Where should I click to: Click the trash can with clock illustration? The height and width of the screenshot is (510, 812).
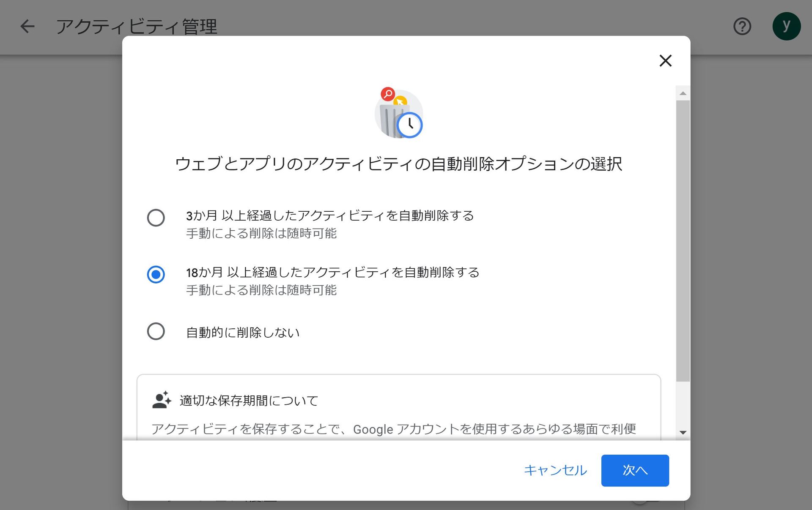(x=399, y=113)
